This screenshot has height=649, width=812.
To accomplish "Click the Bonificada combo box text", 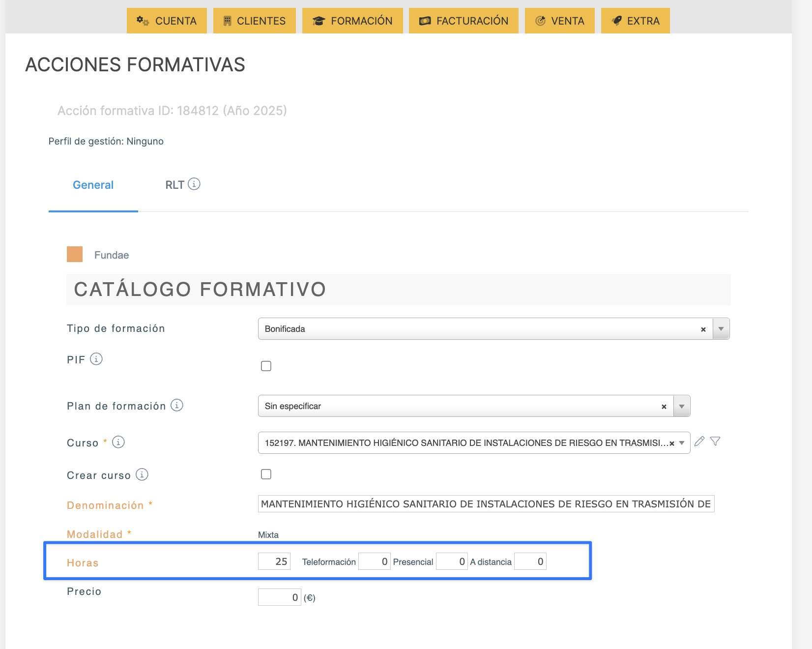I will [x=285, y=329].
